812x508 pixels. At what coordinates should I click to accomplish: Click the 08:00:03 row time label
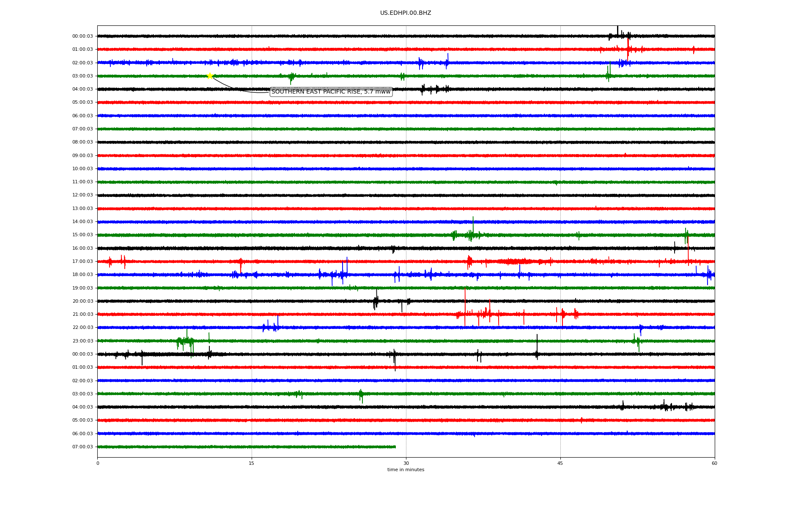coord(82,142)
